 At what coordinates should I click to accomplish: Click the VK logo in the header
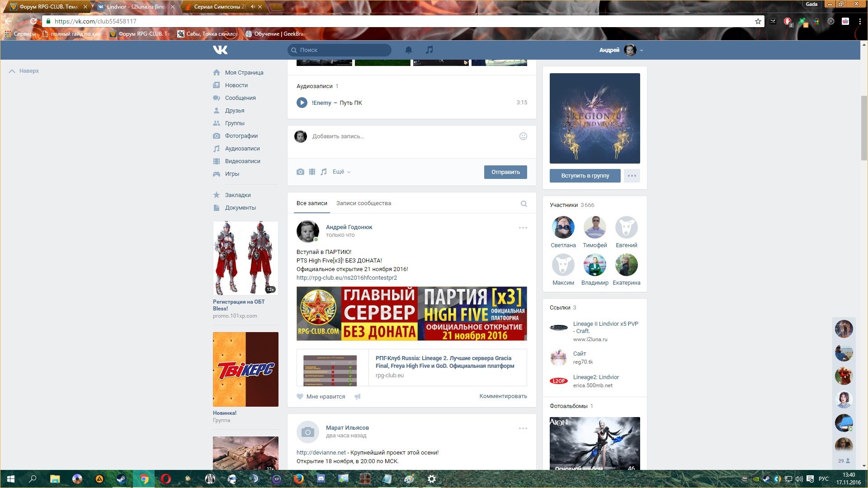coord(220,50)
